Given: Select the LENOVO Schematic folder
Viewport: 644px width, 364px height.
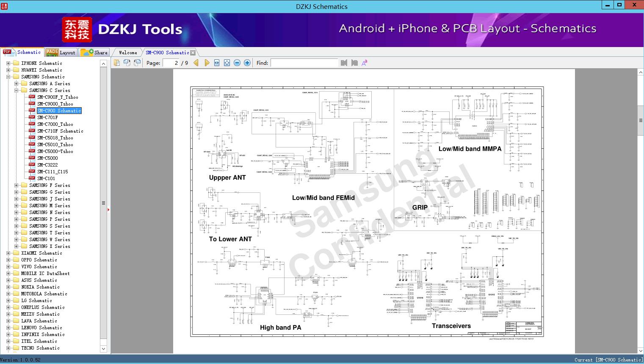Looking at the screenshot, I should click(41, 328).
